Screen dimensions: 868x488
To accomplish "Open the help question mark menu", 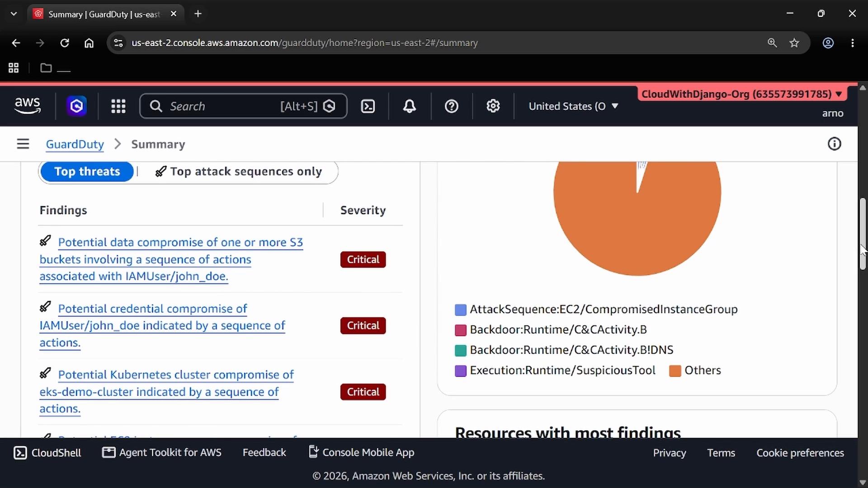I will coord(452,106).
